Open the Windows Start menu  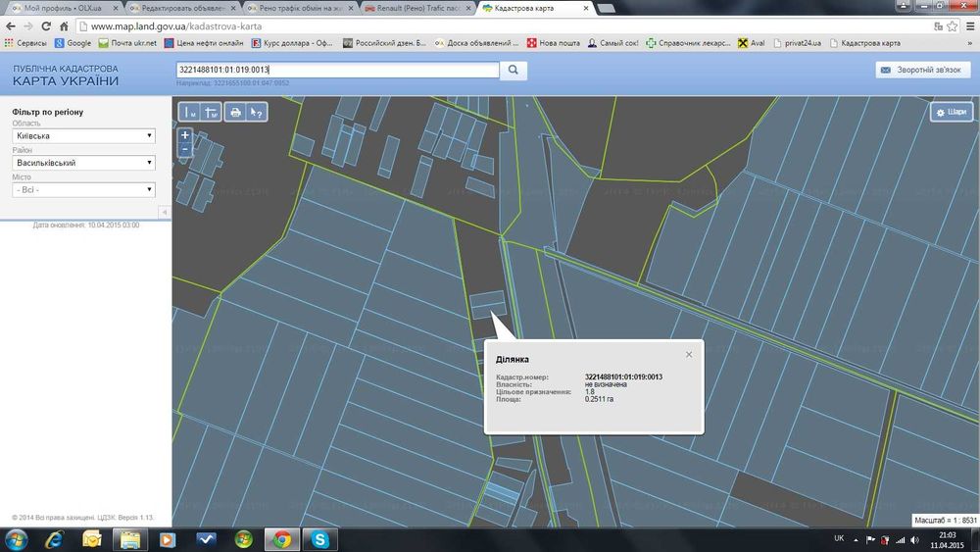[x=17, y=539]
